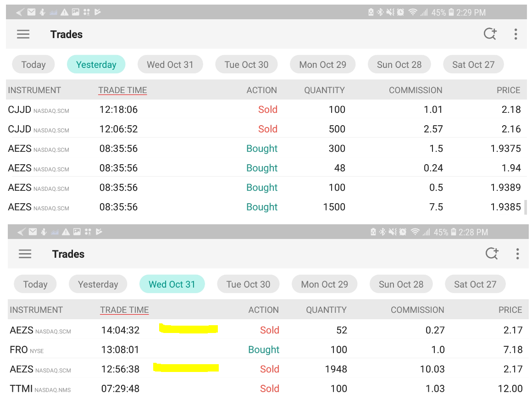This screenshot has width=532, height=405.
Task: Select Mon Oct 29 tab in top screen
Action: point(322,65)
